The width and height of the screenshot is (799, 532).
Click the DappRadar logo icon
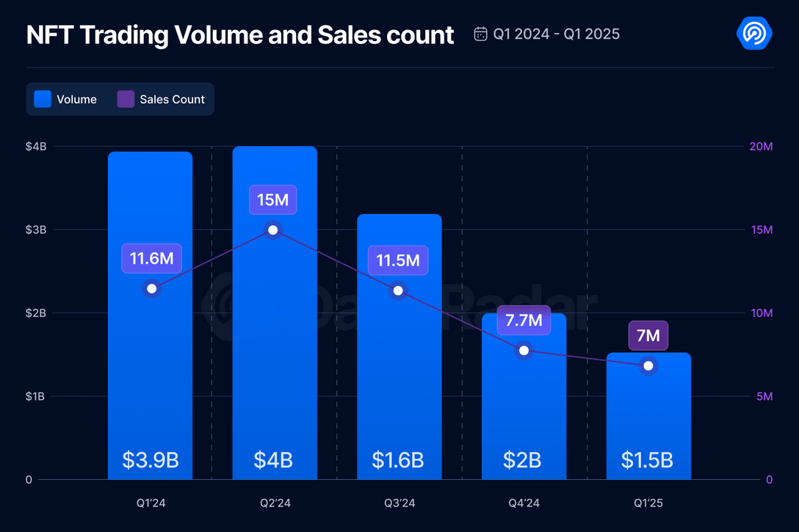pos(754,33)
